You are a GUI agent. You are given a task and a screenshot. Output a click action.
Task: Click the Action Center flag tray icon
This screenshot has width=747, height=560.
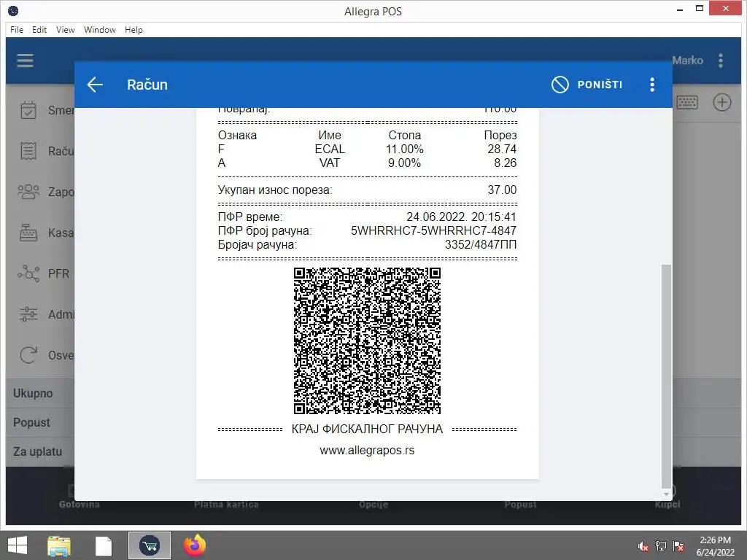coord(678,546)
